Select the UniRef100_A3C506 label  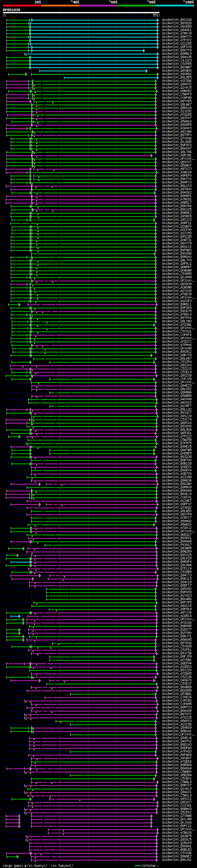point(177,81)
